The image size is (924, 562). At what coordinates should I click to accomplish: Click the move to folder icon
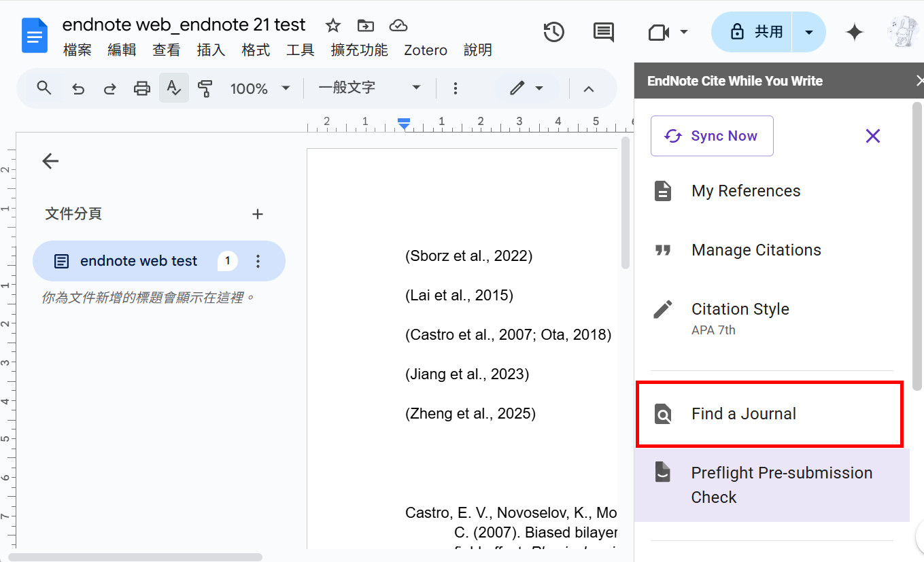click(x=366, y=26)
